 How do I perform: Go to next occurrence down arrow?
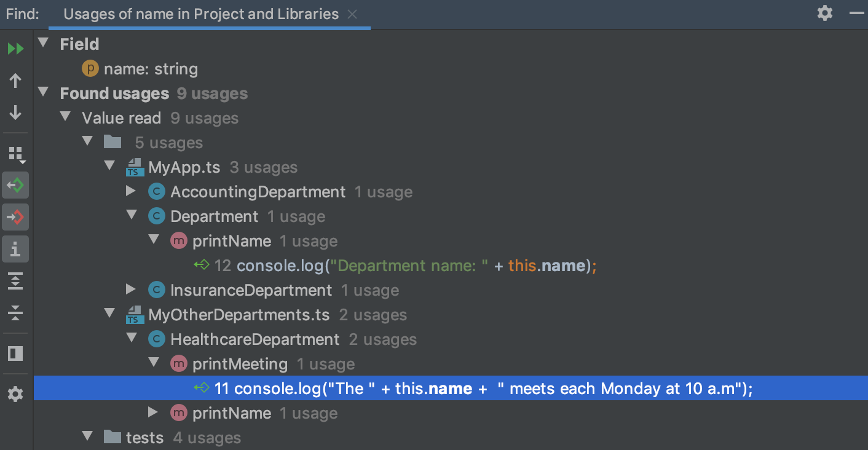(15, 112)
